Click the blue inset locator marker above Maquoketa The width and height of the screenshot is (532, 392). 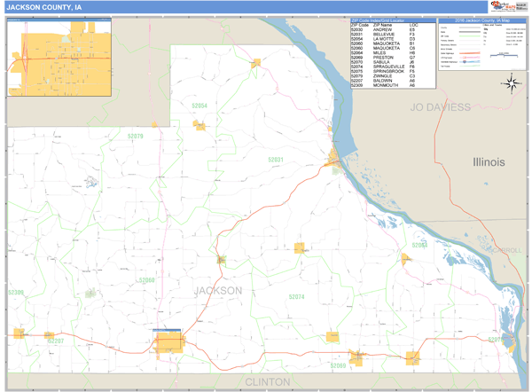pyautogui.click(x=167, y=330)
